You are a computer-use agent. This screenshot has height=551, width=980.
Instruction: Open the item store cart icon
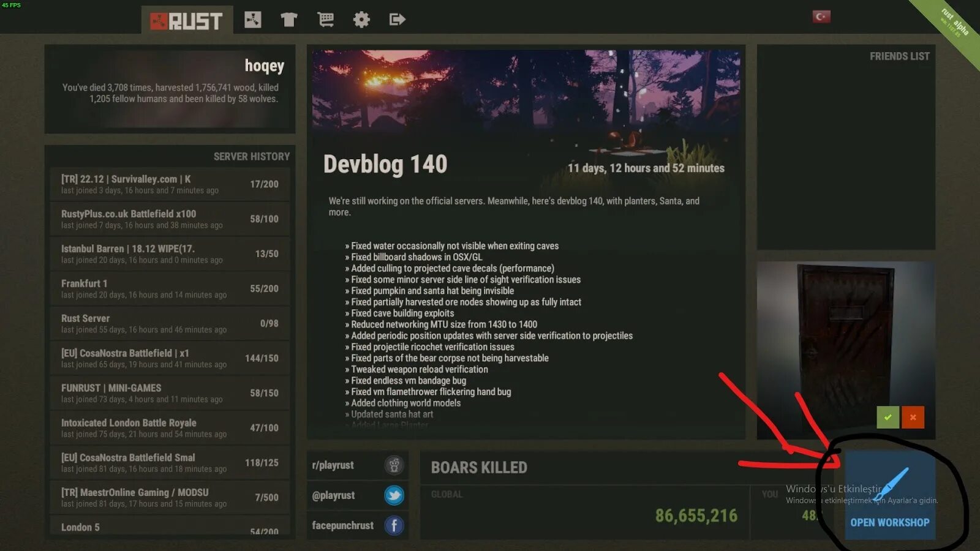click(x=325, y=20)
